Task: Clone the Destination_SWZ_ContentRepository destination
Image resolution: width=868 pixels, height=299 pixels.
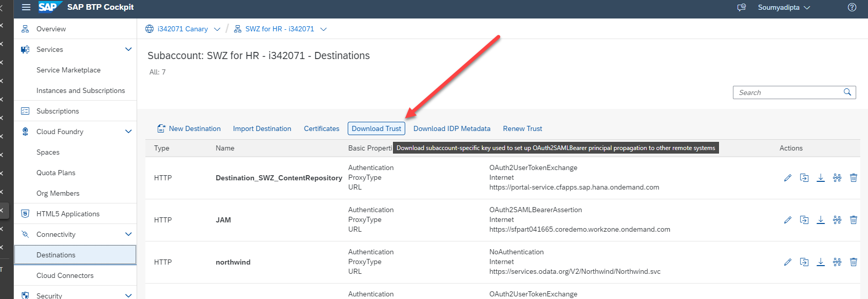Action: coord(804,178)
